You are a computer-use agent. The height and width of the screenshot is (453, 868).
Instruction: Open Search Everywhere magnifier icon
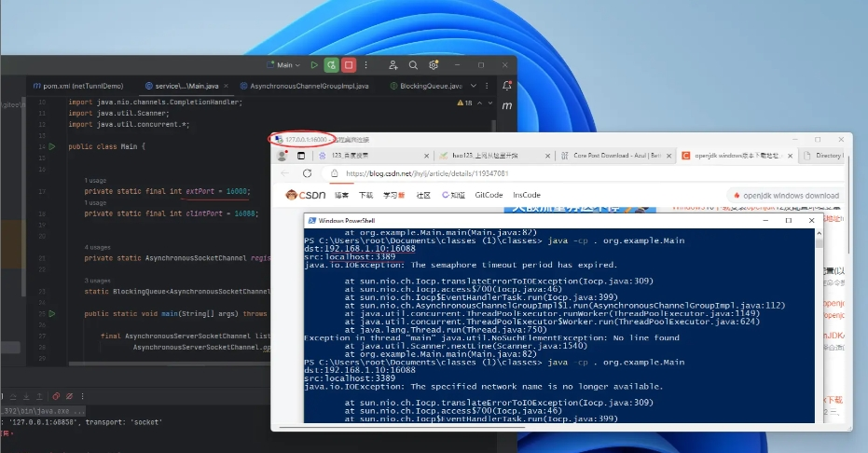point(414,65)
